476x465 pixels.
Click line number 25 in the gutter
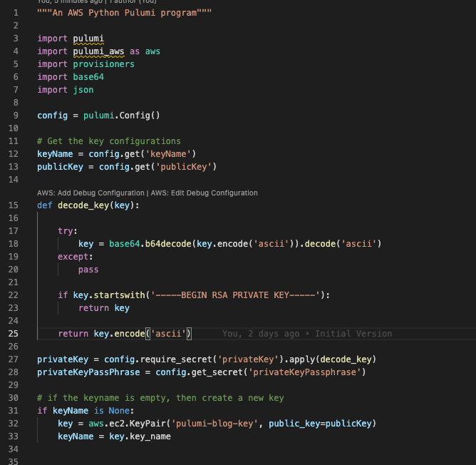(14, 334)
